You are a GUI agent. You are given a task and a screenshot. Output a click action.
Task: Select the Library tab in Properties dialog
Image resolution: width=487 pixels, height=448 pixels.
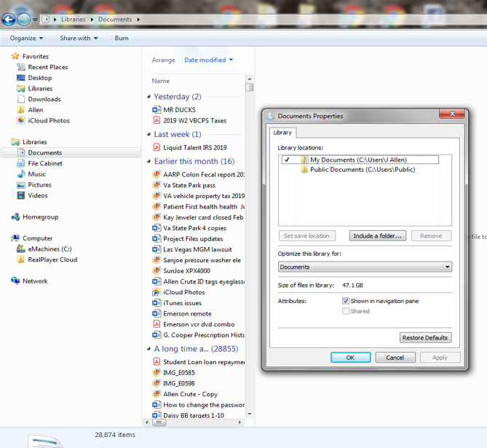[282, 133]
